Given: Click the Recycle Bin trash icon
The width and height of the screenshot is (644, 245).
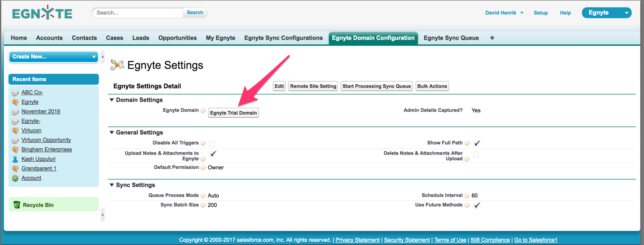Looking at the screenshot, I should pos(17,205).
